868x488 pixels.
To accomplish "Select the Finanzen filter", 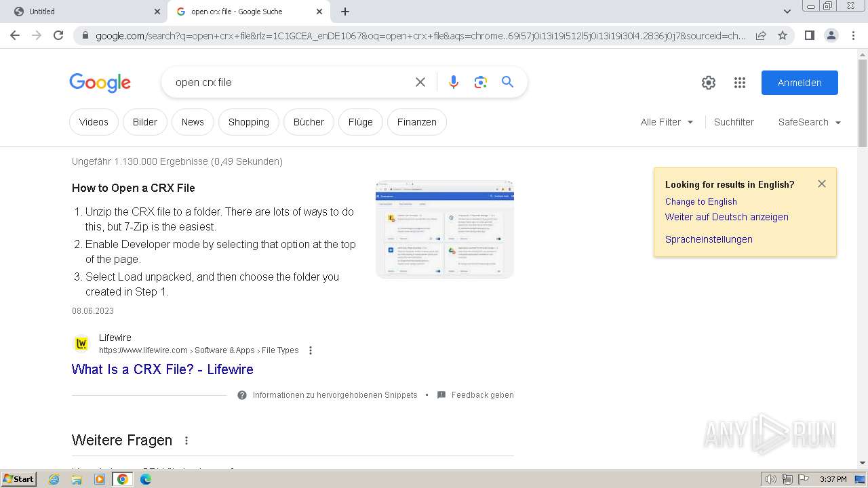I will [417, 122].
